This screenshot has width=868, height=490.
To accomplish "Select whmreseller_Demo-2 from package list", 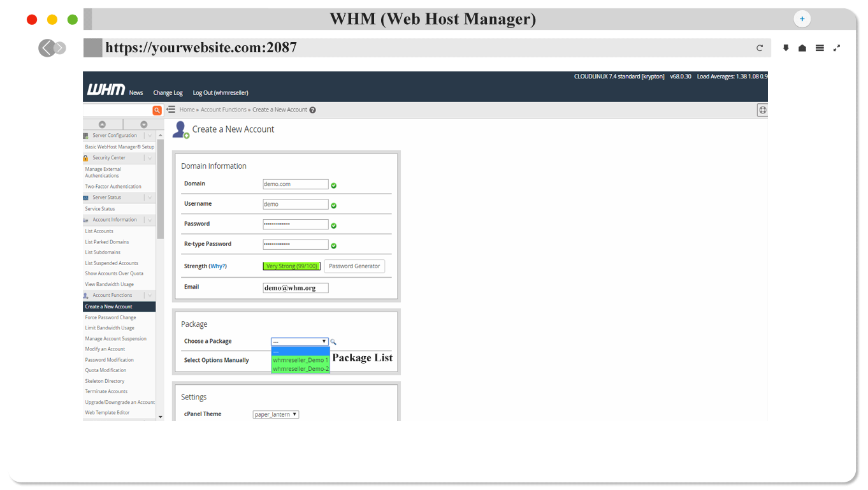I will coord(300,369).
